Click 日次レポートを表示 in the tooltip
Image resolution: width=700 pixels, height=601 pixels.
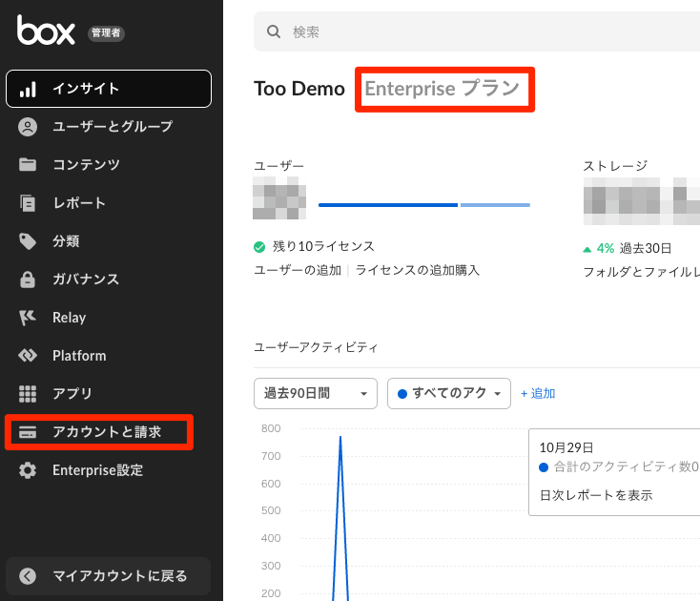596,495
